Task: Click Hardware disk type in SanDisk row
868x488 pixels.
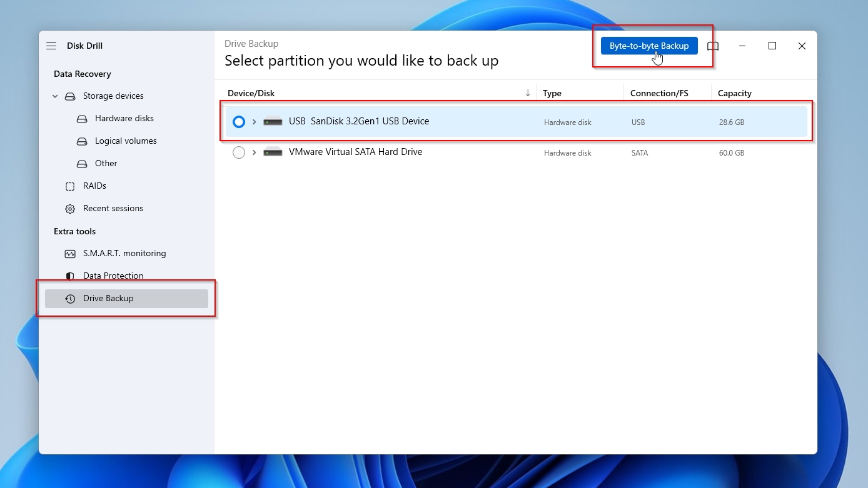Action: [568, 122]
